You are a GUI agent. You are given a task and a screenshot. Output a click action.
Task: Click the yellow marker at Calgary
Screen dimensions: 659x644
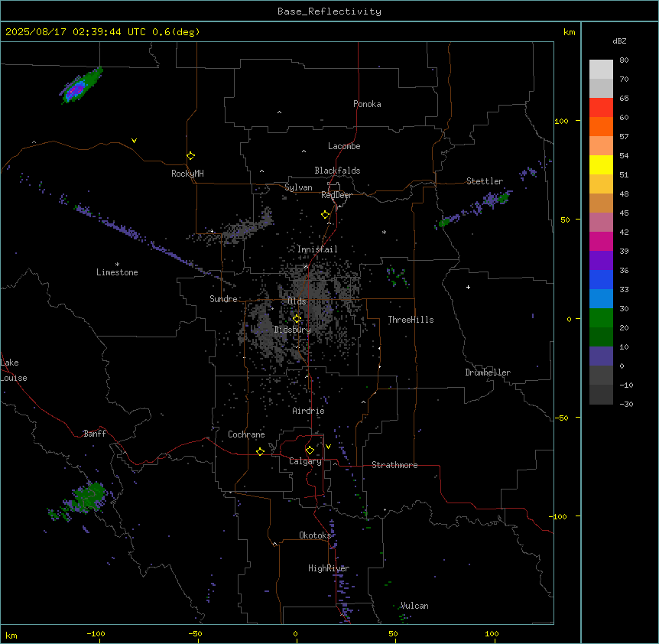(310, 450)
